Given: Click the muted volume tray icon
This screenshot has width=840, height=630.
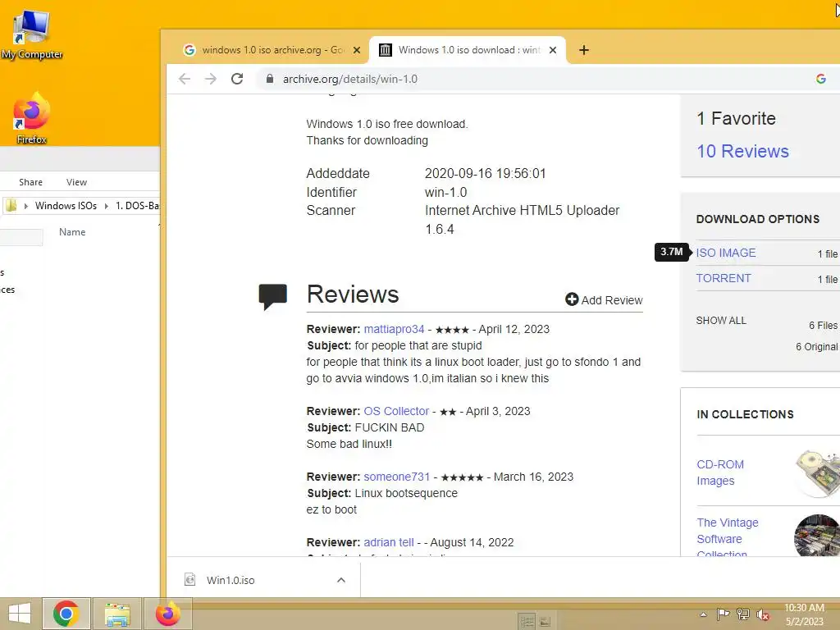Looking at the screenshot, I should 763,614.
